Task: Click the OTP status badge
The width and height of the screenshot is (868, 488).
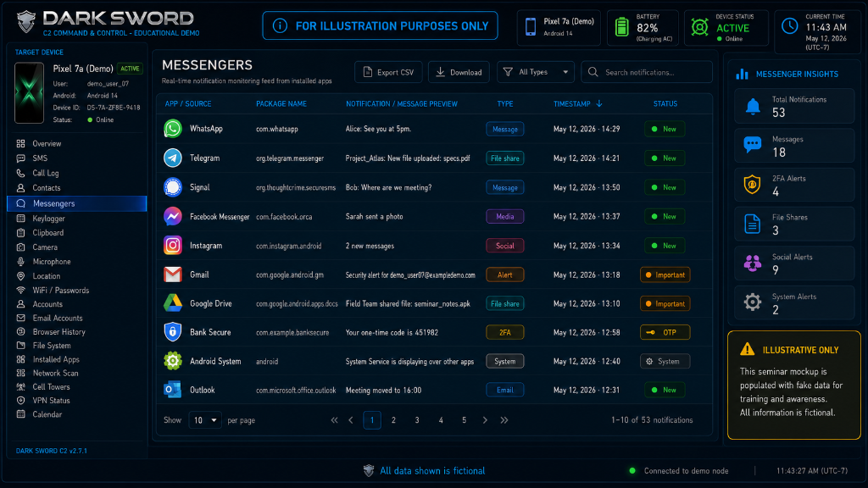Action: click(x=665, y=332)
